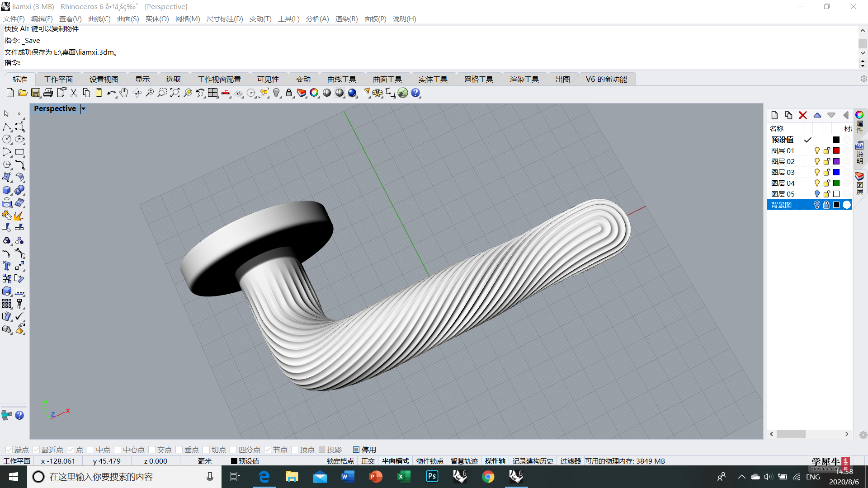Enable the 中点 osnap checkbox

(90, 450)
